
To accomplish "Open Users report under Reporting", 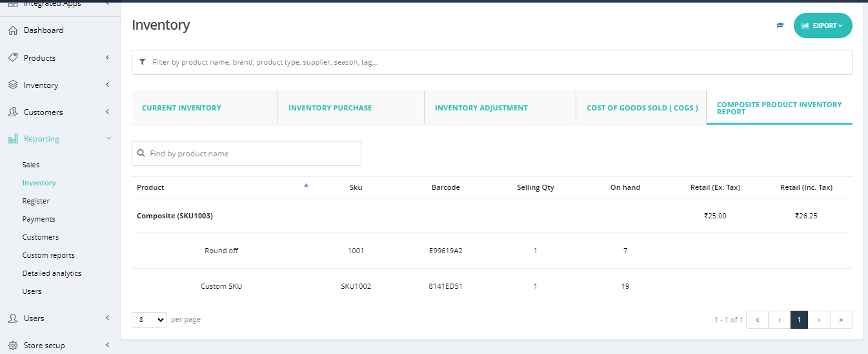I will 32,291.
